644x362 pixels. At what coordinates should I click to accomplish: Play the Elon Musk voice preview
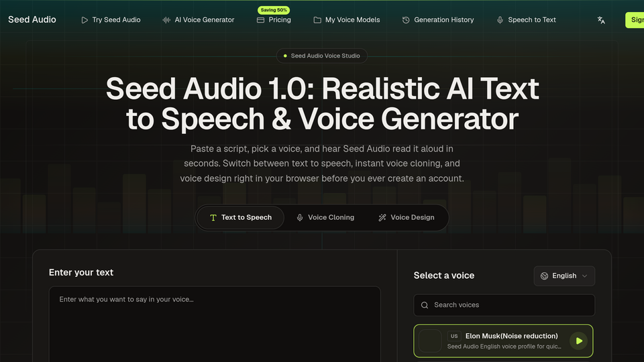click(579, 341)
